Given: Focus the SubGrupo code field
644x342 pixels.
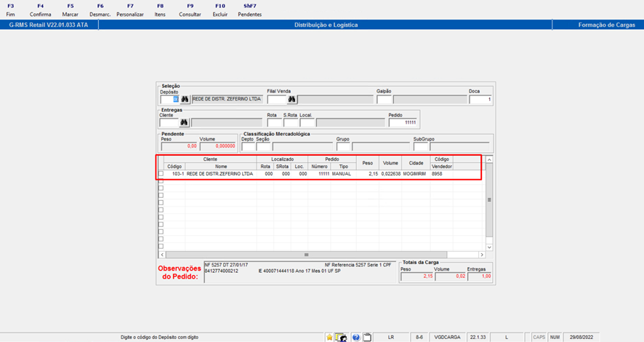Looking at the screenshot, I should pos(421,146).
